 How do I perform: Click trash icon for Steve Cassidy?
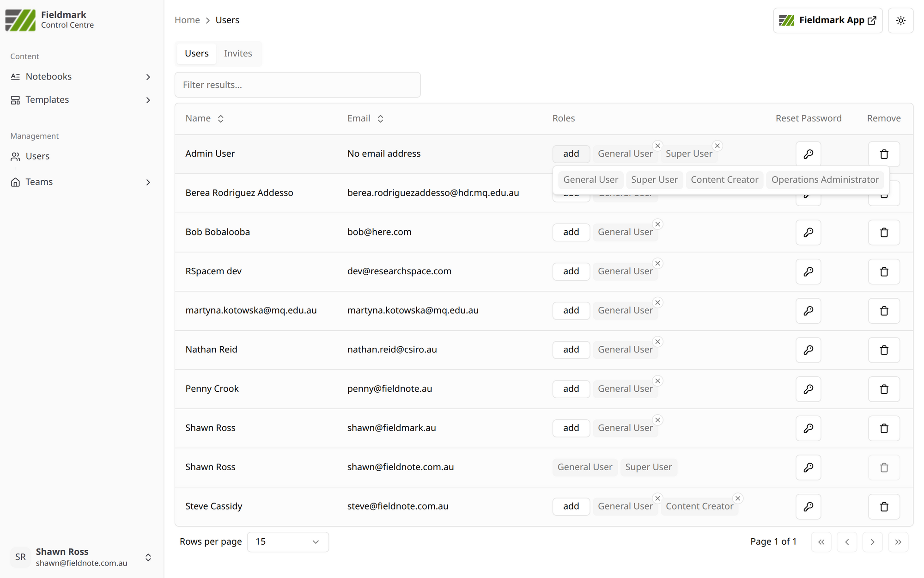[883, 506]
